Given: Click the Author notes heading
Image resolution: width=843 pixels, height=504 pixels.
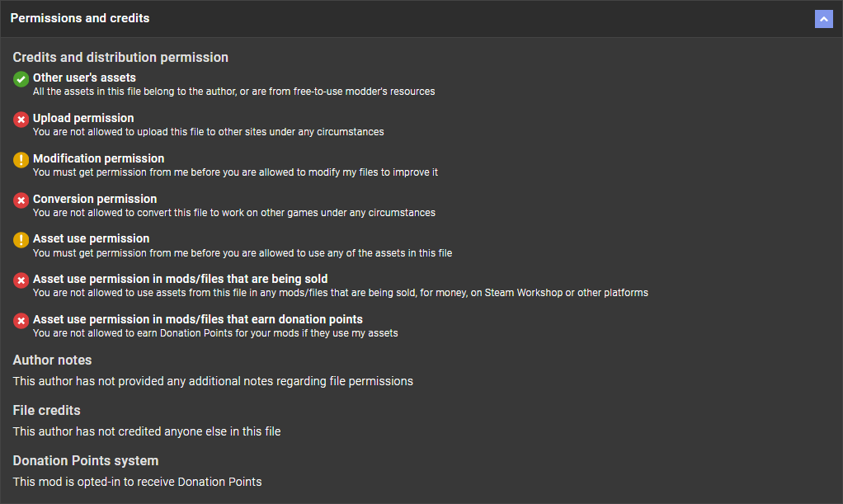Looking at the screenshot, I should coord(52,360).
